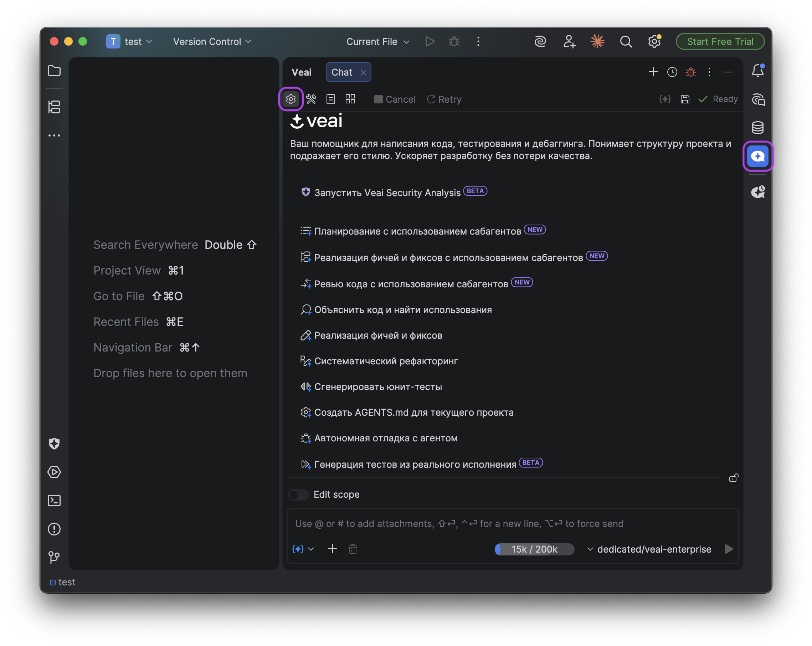Send the message with arrow button

tap(728, 549)
